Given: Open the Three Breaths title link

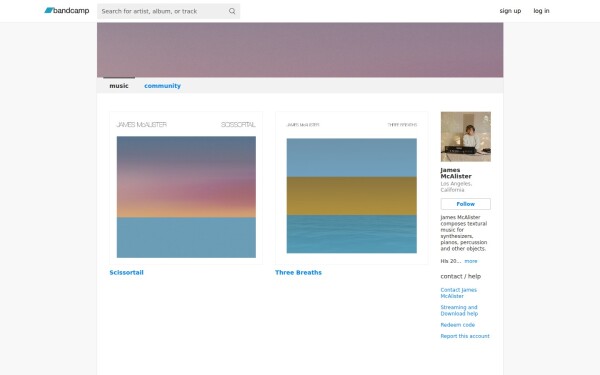Looking at the screenshot, I should [x=298, y=272].
